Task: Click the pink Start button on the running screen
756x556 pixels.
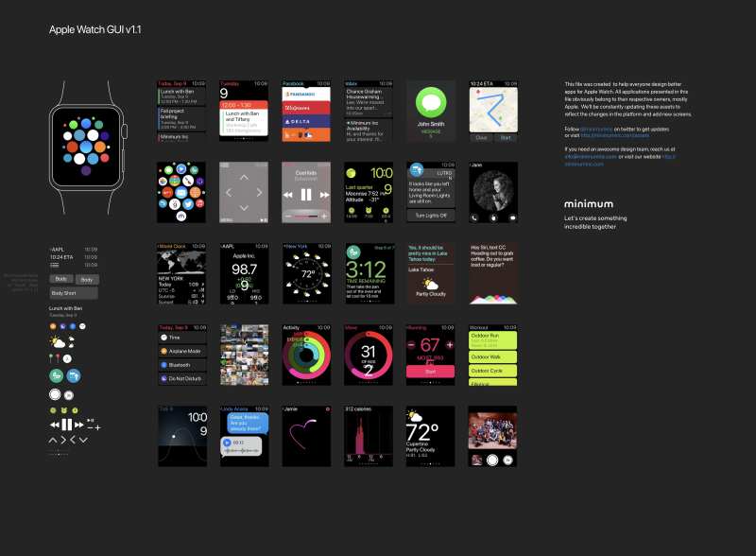Action: [430, 372]
